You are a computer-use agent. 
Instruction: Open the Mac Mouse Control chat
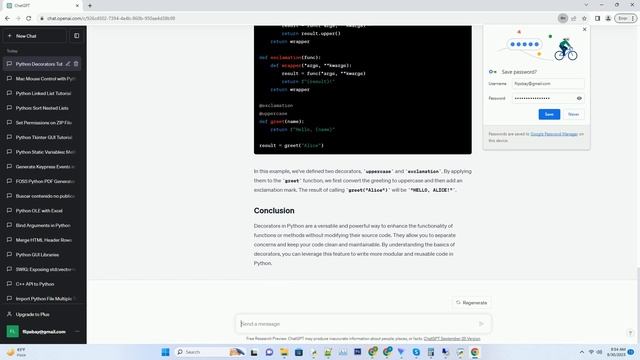coord(42,79)
